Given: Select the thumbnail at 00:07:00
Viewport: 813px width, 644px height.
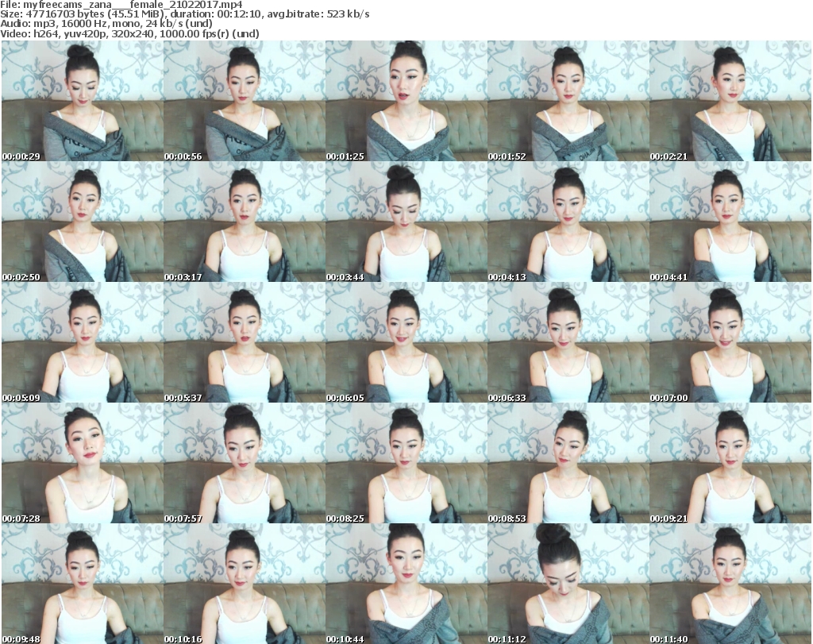Looking at the screenshot, I should (x=730, y=343).
